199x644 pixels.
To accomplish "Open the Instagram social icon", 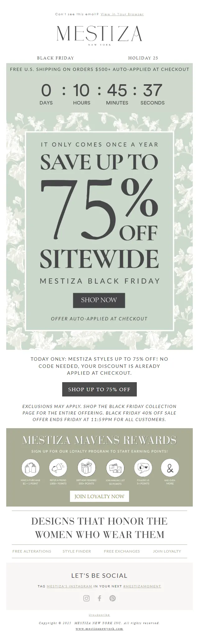I will (86, 598).
